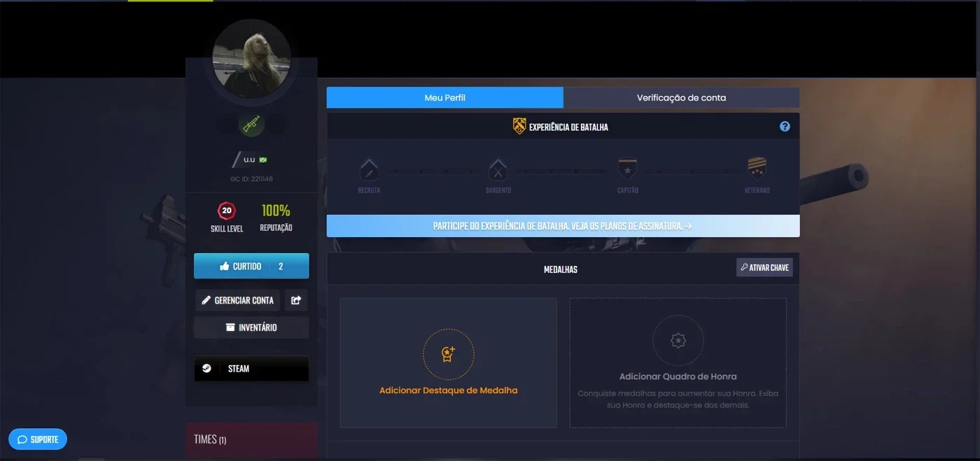Click the Adicionar Destaque de Medalha card
The height and width of the screenshot is (461, 980).
click(449, 363)
